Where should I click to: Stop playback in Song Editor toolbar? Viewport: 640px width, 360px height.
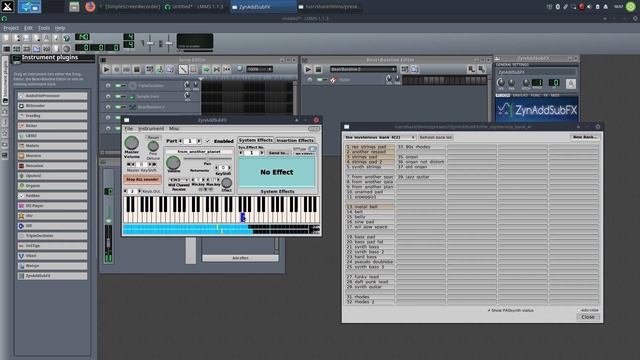click(137, 69)
